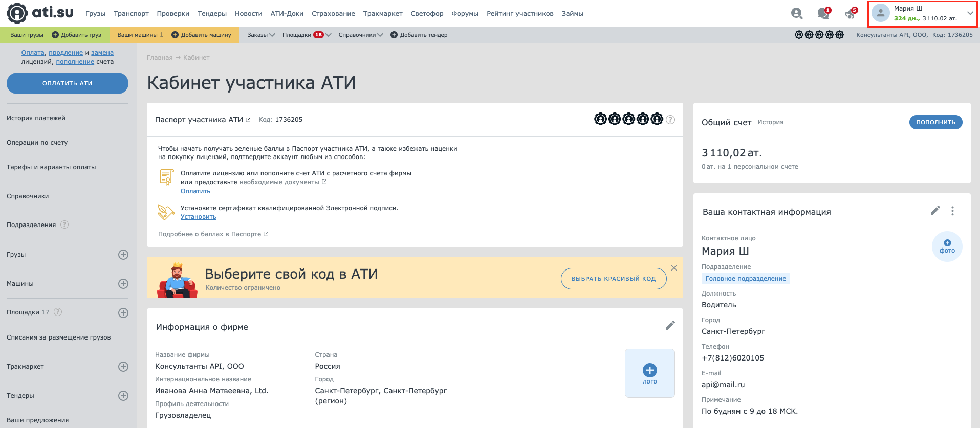
Task: Open the Светофор menu item
Action: click(x=427, y=14)
